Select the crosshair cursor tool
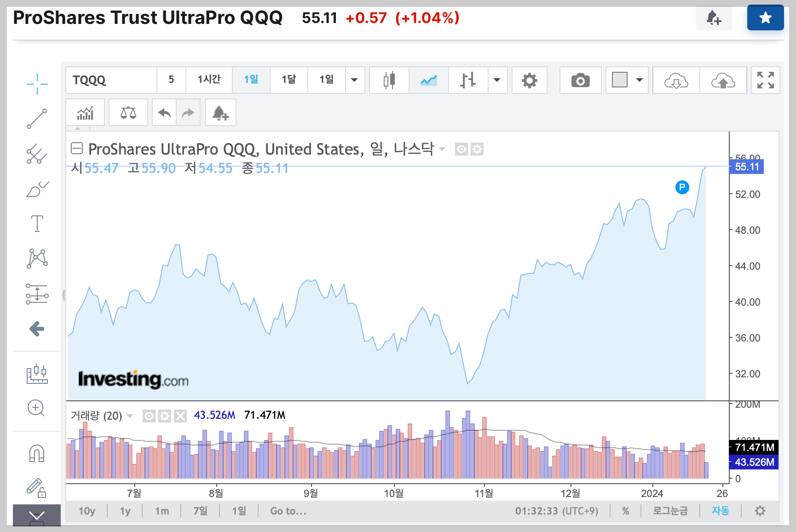Image resolution: width=796 pixels, height=532 pixels. (37, 84)
